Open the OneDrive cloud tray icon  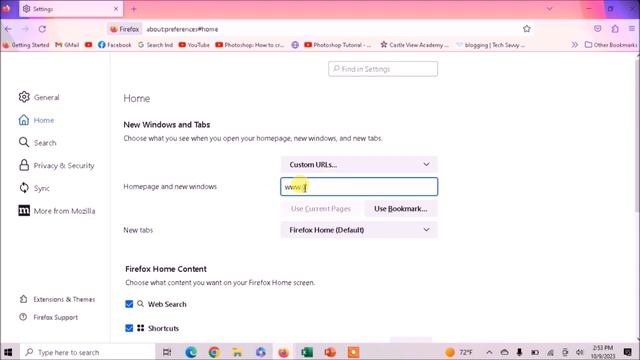coord(504,352)
